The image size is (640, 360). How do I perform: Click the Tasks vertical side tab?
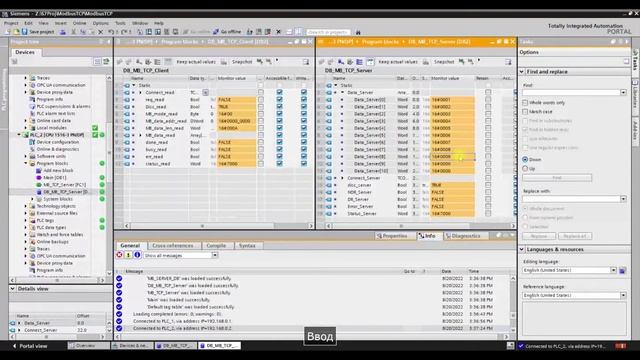pyautogui.click(x=636, y=60)
